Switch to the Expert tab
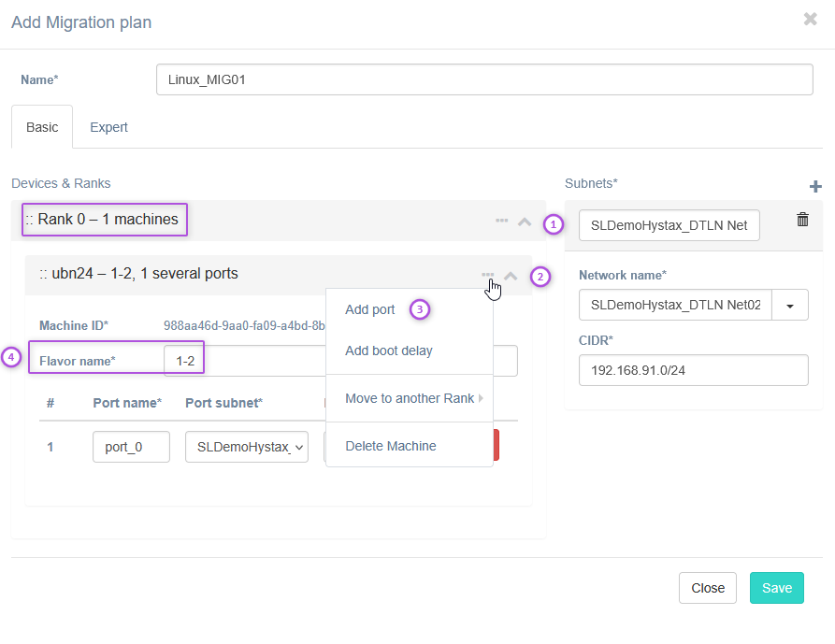Screen dimensions: 835x644 click(x=108, y=127)
